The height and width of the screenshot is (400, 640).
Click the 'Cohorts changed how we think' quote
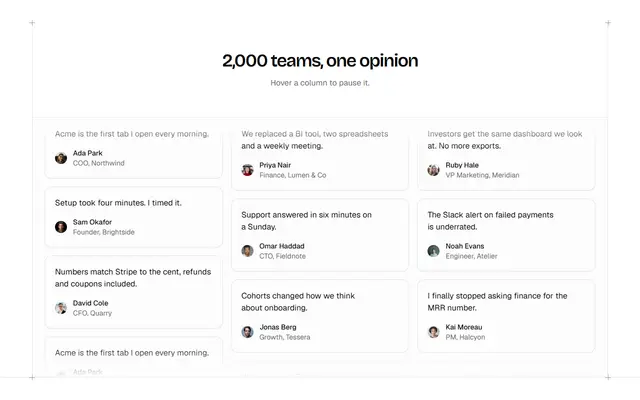[298, 302]
